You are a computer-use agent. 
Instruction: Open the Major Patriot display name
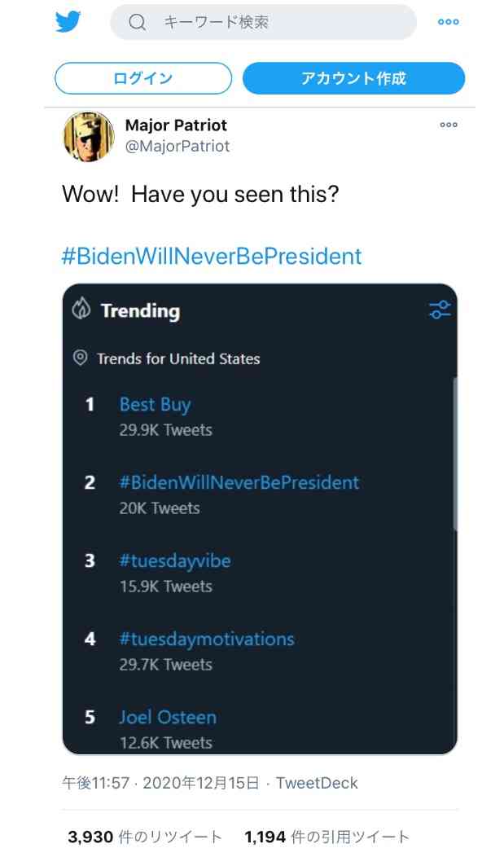(176, 125)
